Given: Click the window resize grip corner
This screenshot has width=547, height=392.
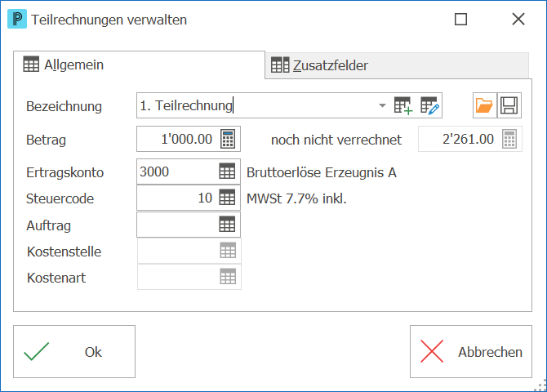Looking at the screenshot, I should point(541,386).
